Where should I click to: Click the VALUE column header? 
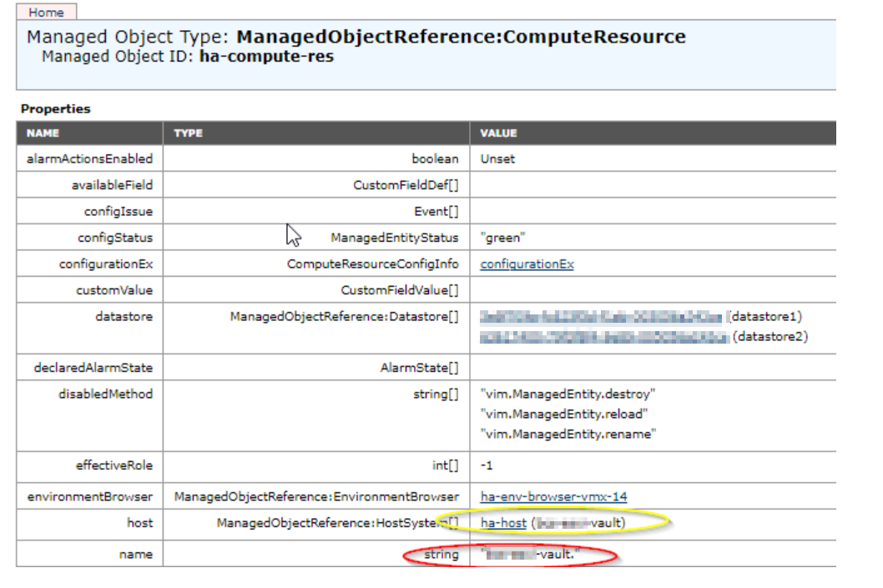click(x=498, y=133)
